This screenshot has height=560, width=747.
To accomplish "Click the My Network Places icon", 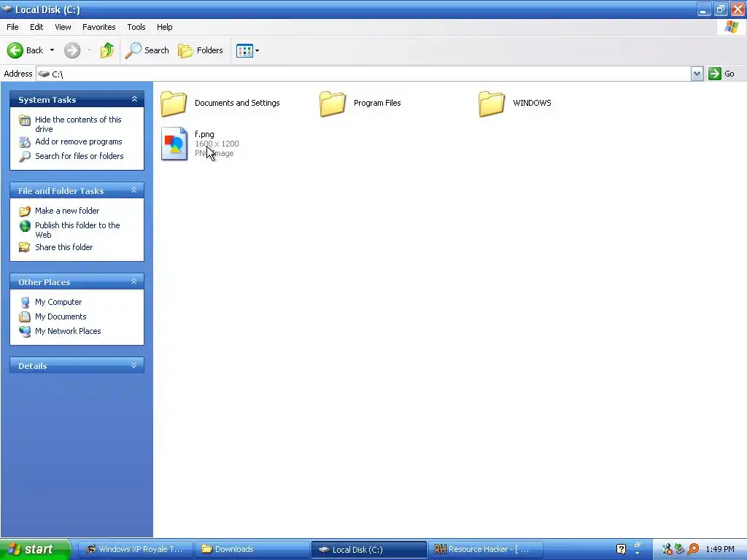I will pos(25,331).
